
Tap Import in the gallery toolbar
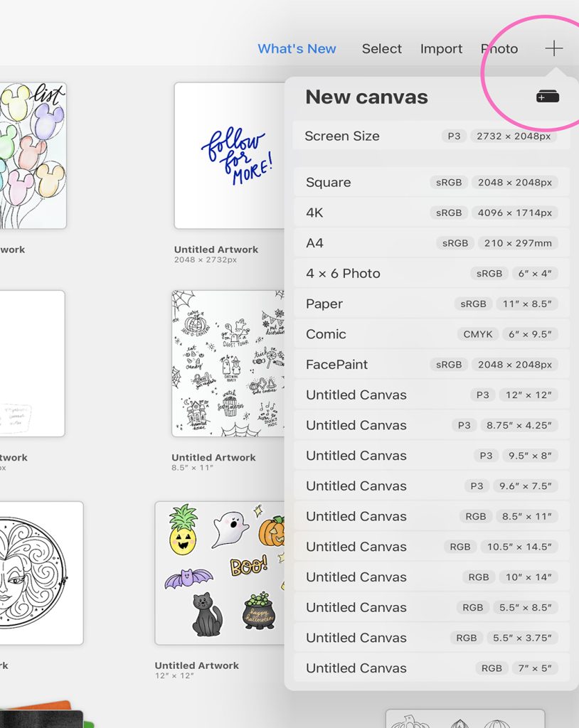(x=441, y=49)
